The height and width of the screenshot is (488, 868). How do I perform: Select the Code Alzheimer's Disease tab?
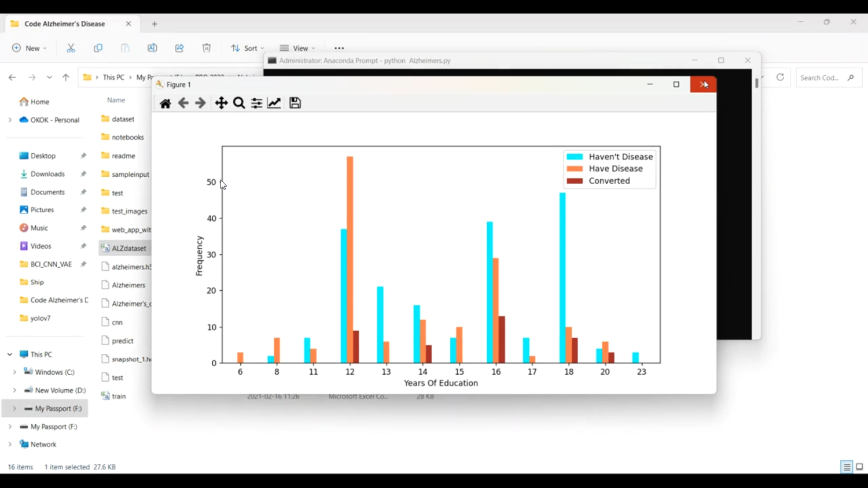(65, 24)
